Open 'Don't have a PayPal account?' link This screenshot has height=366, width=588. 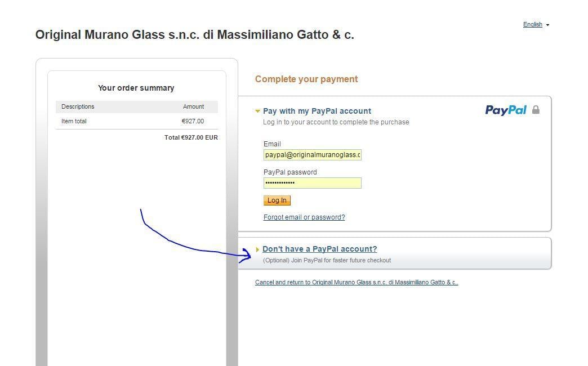coord(319,249)
